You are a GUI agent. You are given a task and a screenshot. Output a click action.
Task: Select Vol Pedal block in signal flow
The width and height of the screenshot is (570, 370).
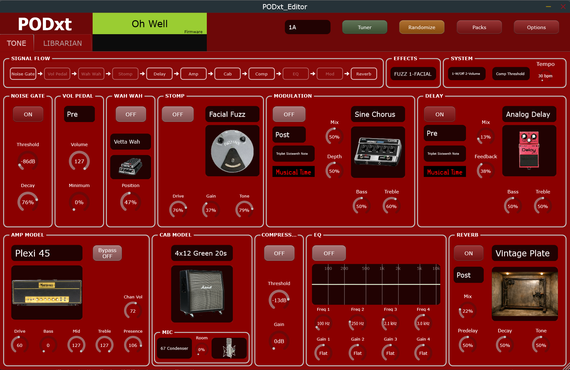click(x=57, y=74)
